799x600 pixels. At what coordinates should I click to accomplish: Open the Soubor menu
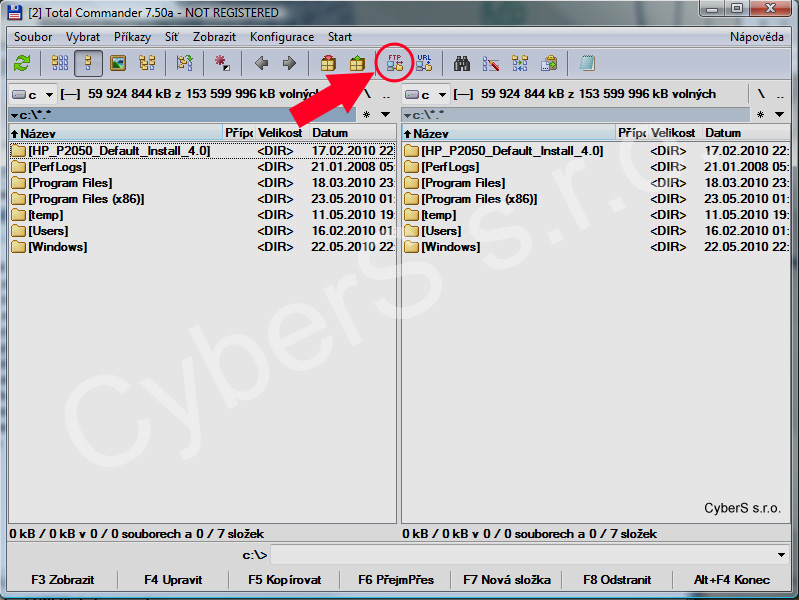coord(33,37)
